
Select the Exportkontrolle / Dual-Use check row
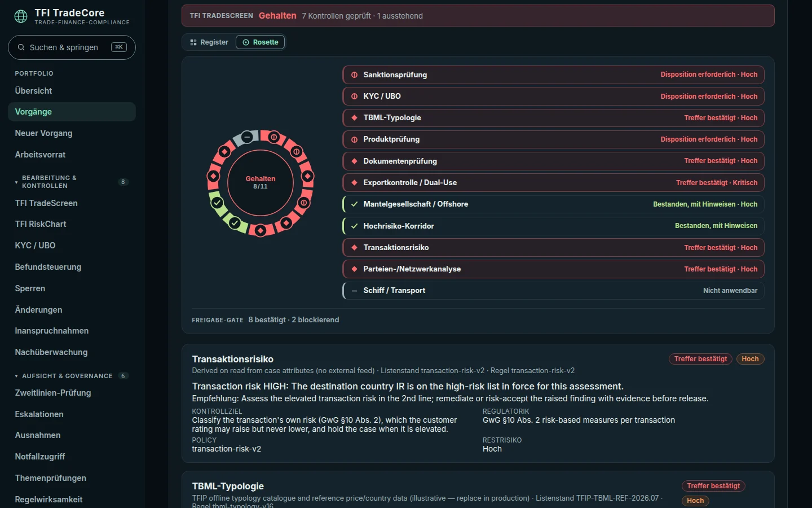(553, 183)
